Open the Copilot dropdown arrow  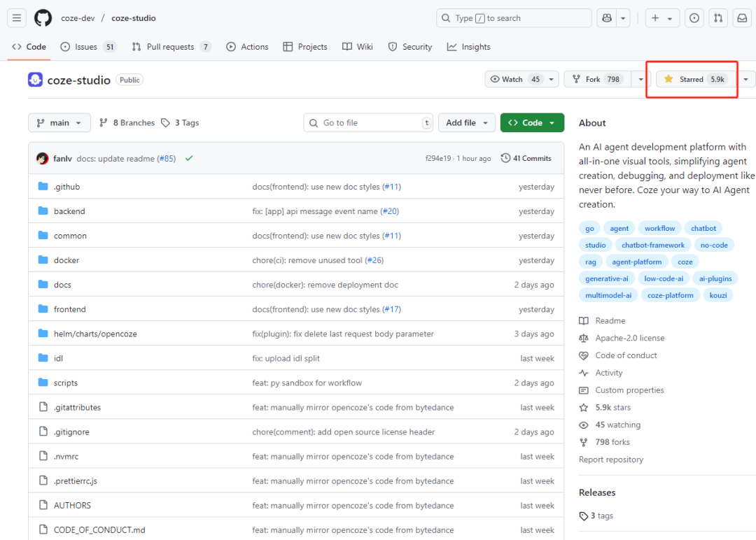623,18
